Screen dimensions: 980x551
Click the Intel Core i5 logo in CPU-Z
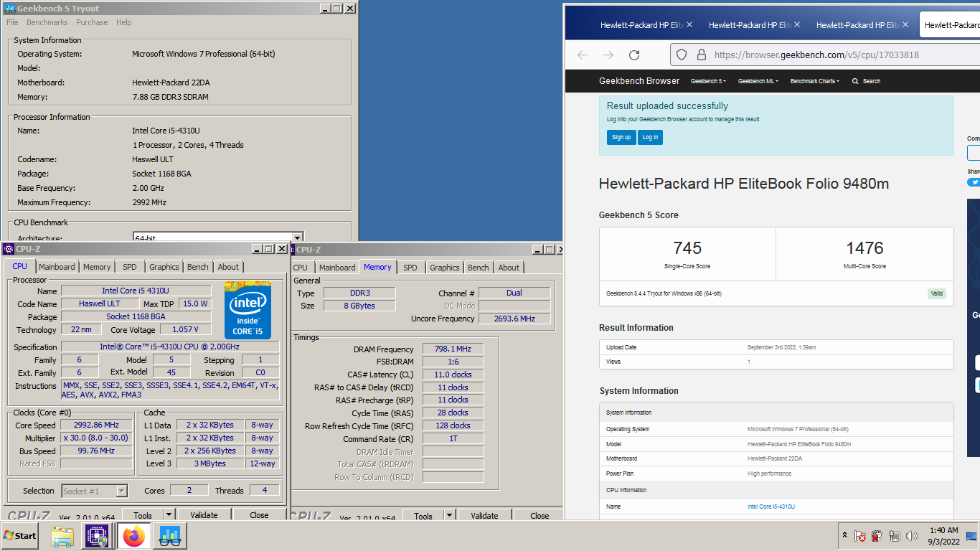(248, 310)
